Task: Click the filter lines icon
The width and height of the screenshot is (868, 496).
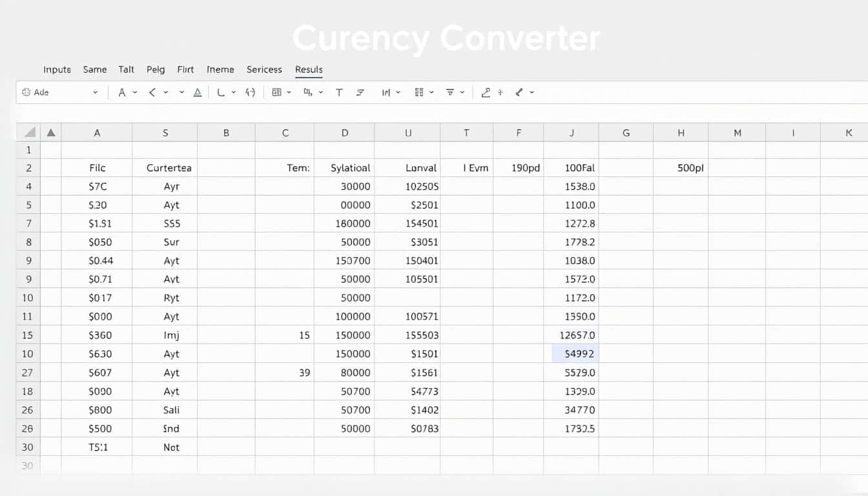Action: click(x=450, y=92)
